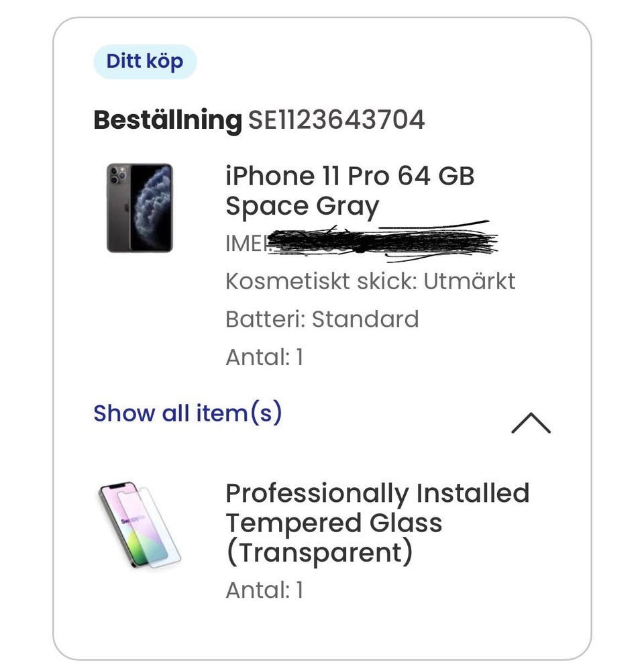This screenshot has height=669, width=644.
Task: Click the Show all item(s) link
Action: pos(188,413)
